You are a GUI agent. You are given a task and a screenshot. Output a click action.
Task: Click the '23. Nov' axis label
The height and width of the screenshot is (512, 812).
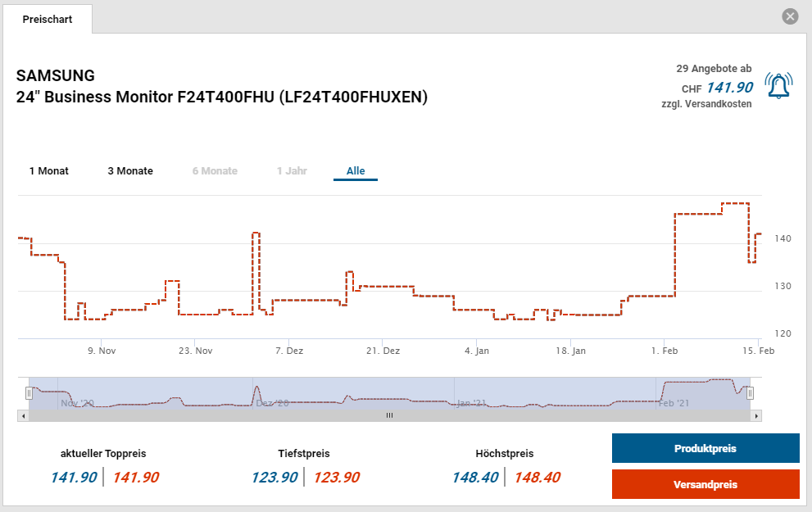click(x=195, y=351)
